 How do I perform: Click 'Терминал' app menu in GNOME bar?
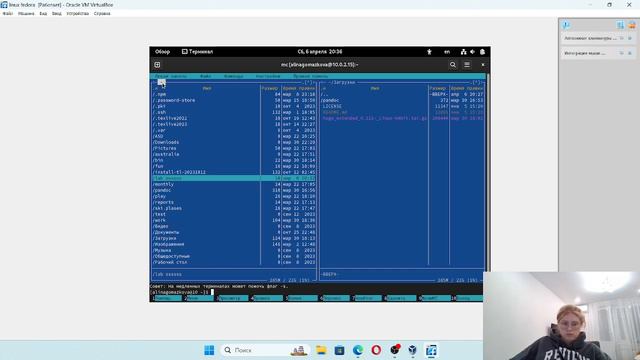(198, 52)
